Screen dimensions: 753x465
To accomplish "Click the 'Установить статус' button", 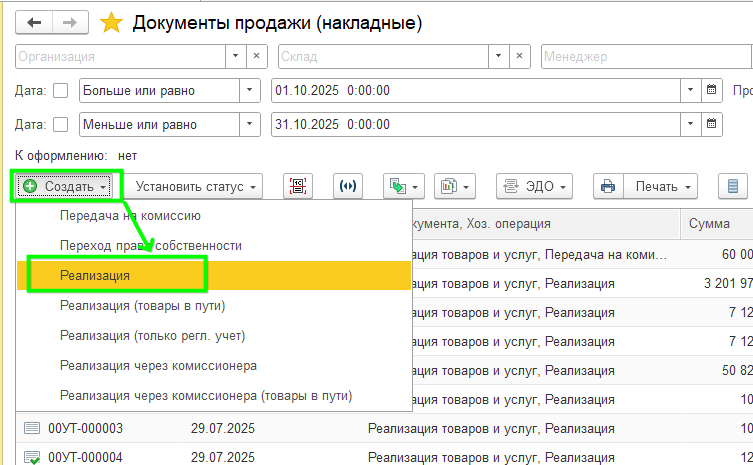I will tap(197, 186).
